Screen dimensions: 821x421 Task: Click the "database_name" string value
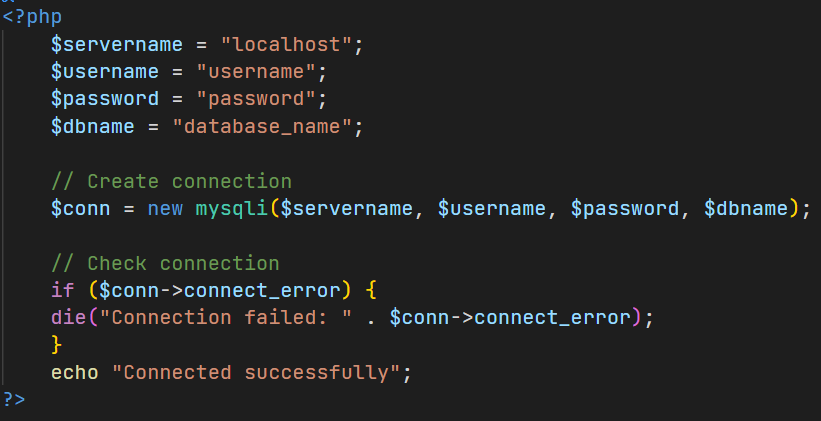pyautogui.click(x=262, y=127)
